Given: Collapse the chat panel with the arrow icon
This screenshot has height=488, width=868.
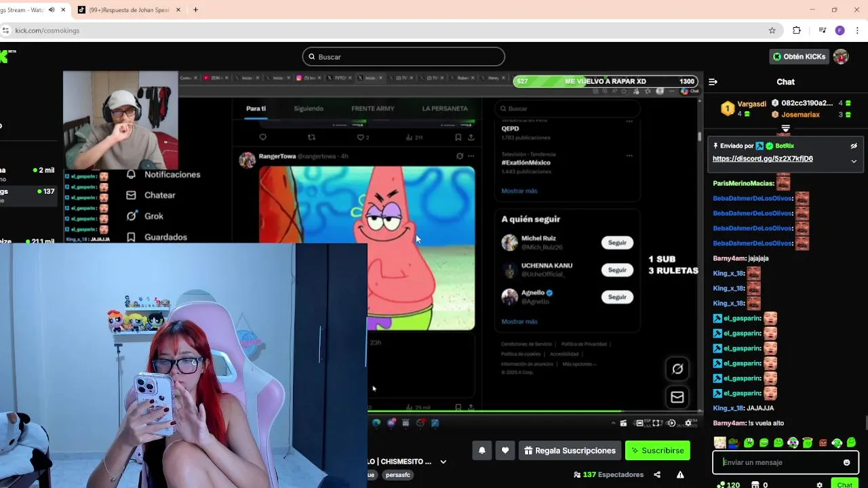Looking at the screenshot, I should 713,81.
